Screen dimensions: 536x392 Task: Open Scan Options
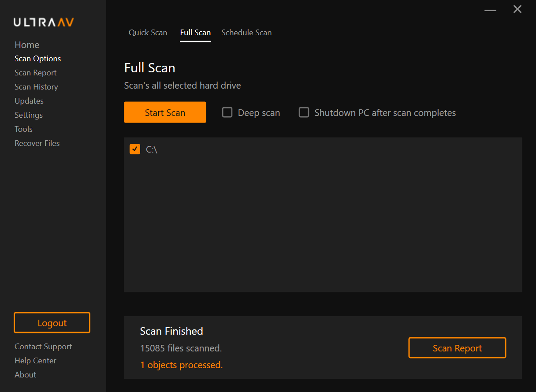click(37, 58)
